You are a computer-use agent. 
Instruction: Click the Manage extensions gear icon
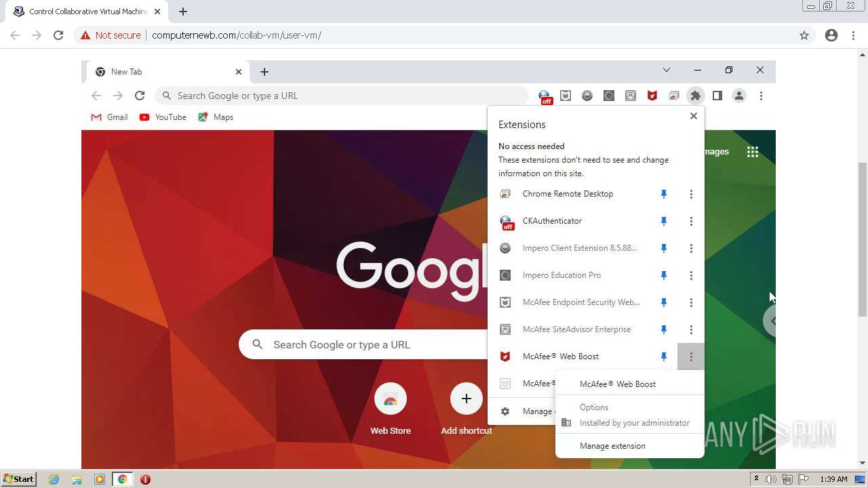505,411
